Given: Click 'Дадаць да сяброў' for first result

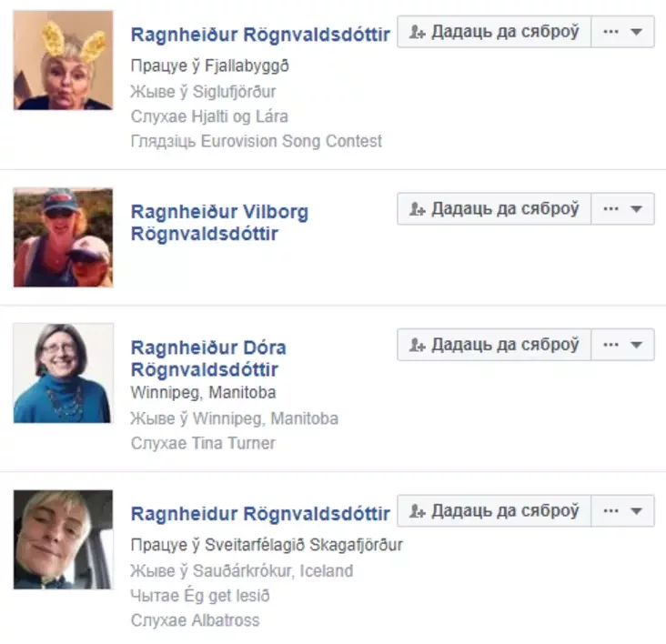Looking at the screenshot, I should pos(494,32).
